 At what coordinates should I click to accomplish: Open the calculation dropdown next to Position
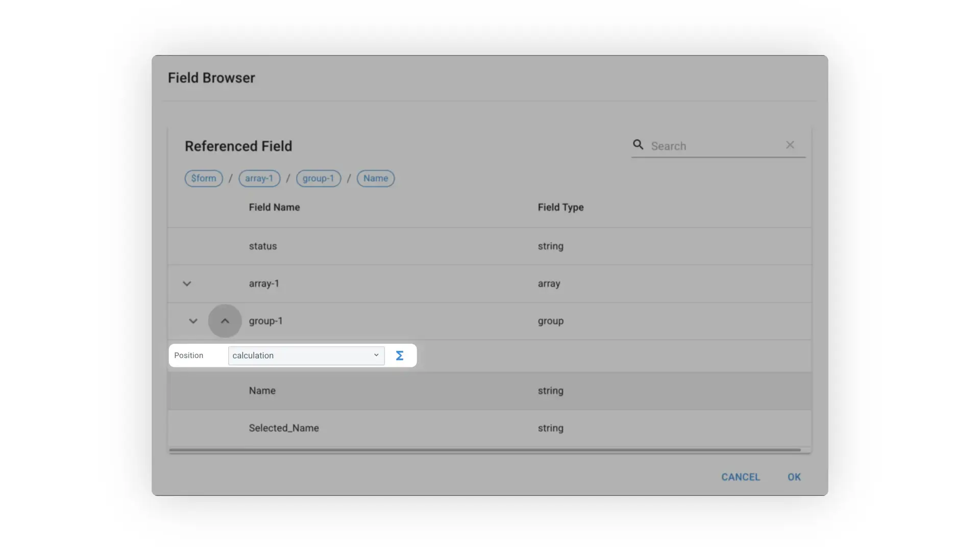[306, 355]
